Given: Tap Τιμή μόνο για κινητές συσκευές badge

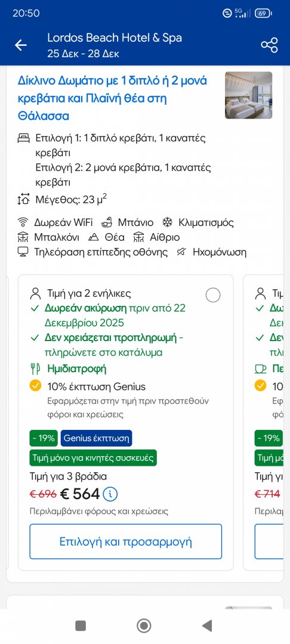Looking at the screenshot, I should coord(93,457).
